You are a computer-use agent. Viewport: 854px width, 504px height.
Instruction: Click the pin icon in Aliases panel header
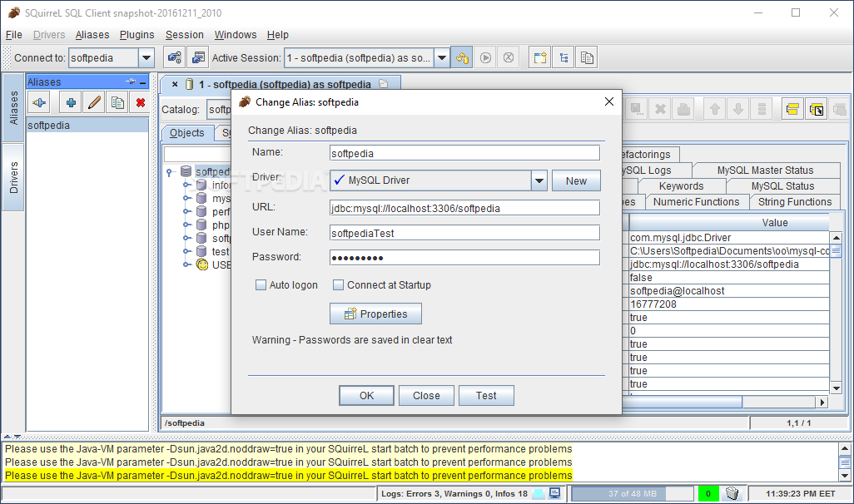131,82
